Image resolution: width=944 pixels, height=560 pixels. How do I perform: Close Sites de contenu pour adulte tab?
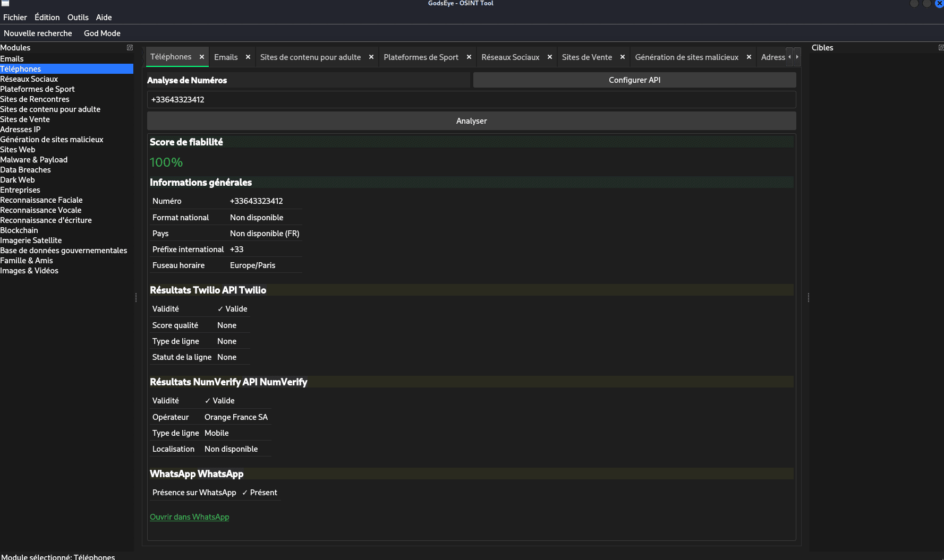pyautogui.click(x=371, y=57)
